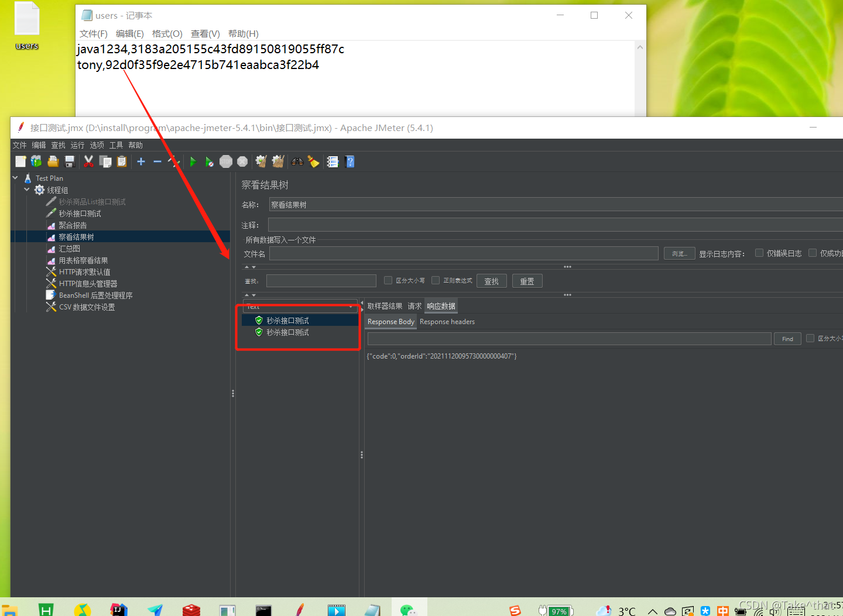Open the command prompt taskbar icon
Image resolution: width=843 pixels, height=616 pixels.
point(263,610)
